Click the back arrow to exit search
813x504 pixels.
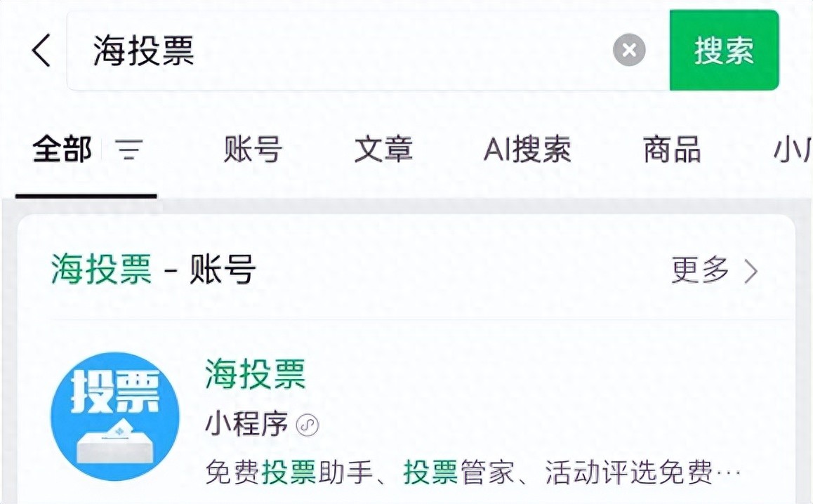pyautogui.click(x=40, y=50)
